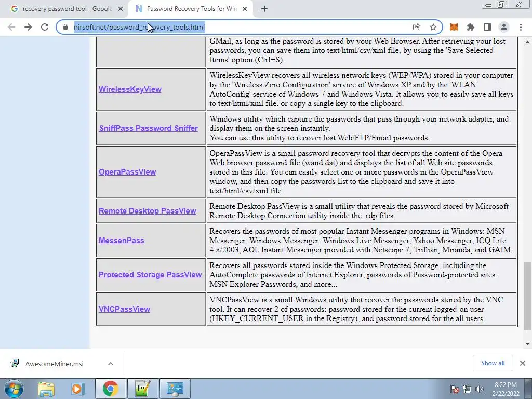Reload the current page
The width and height of the screenshot is (532, 399).
45,27
